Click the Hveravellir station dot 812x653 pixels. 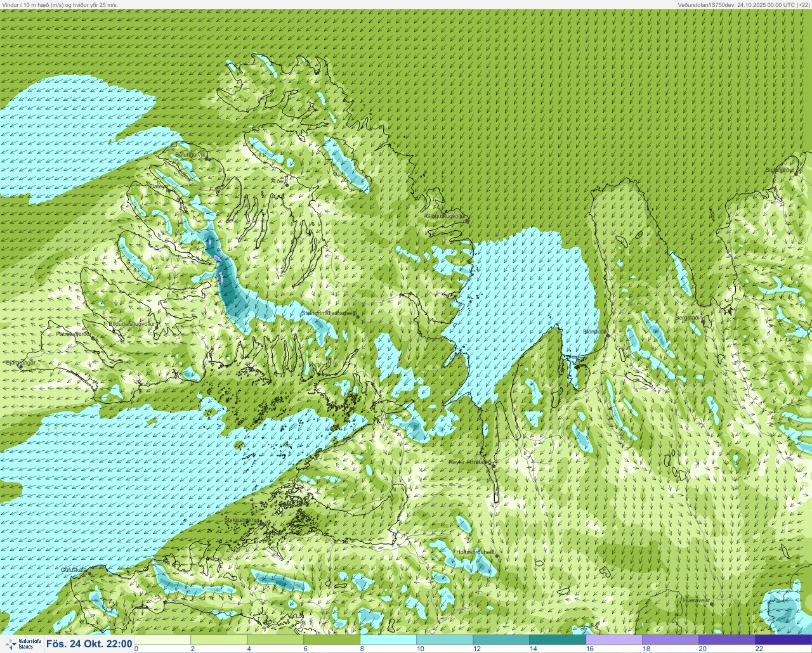click(x=712, y=604)
